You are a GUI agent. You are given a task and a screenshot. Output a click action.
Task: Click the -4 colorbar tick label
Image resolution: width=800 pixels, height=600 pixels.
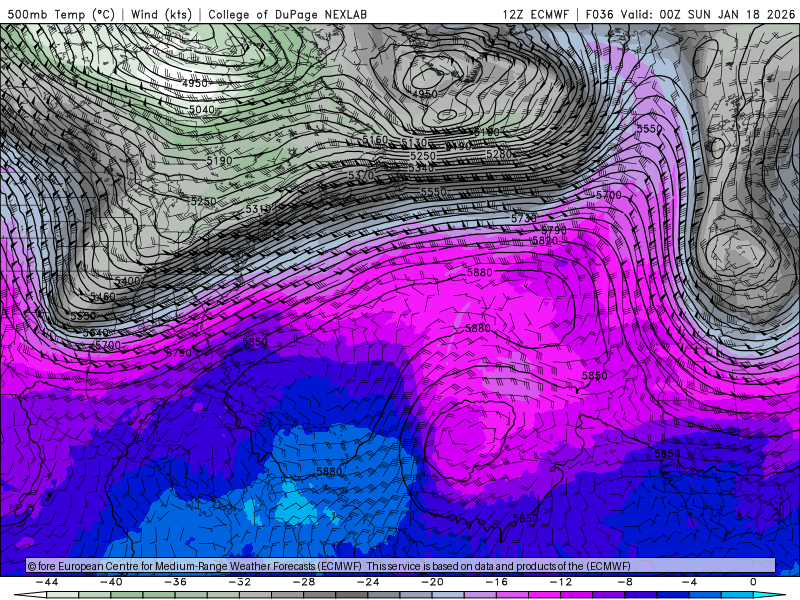tap(690, 582)
